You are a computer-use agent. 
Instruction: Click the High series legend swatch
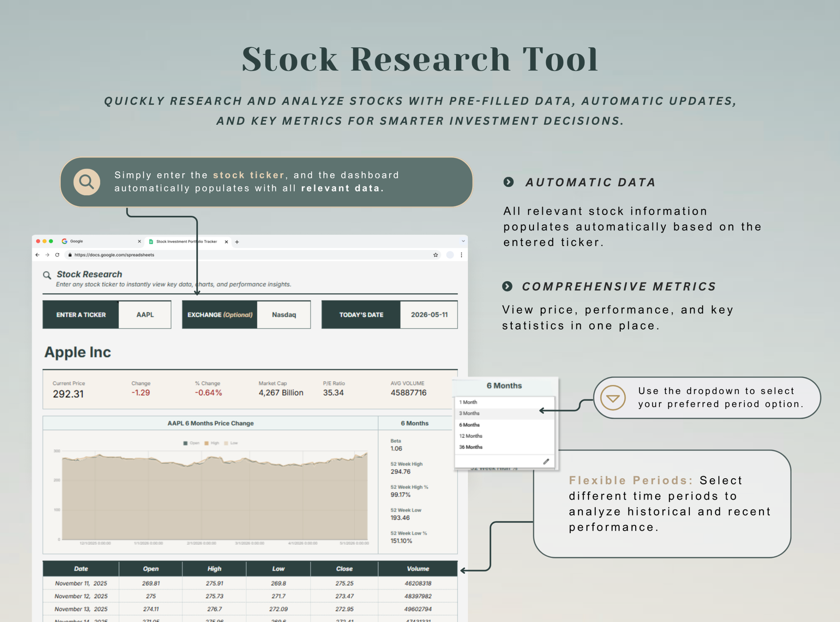[207, 443]
